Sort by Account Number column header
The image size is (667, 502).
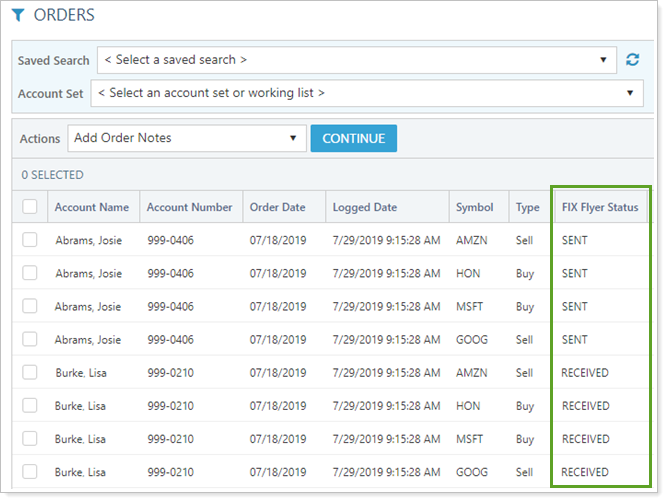(189, 207)
